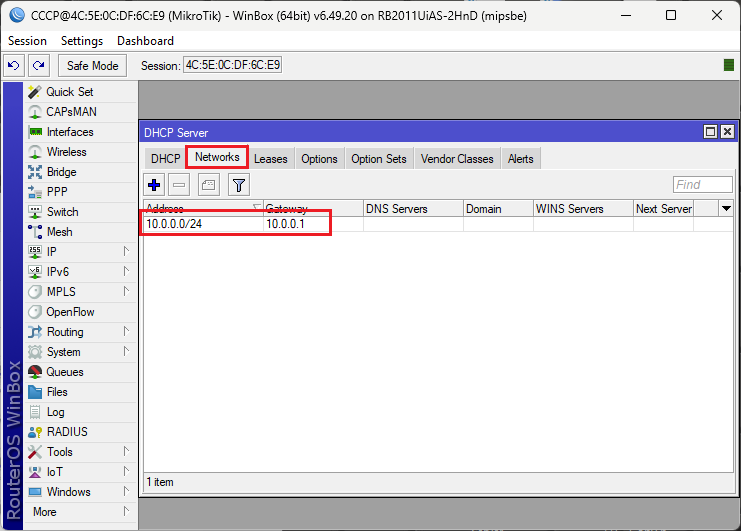Click the CAPsMAN sidebar icon
This screenshot has height=531, width=741.
pyautogui.click(x=34, y=112)
